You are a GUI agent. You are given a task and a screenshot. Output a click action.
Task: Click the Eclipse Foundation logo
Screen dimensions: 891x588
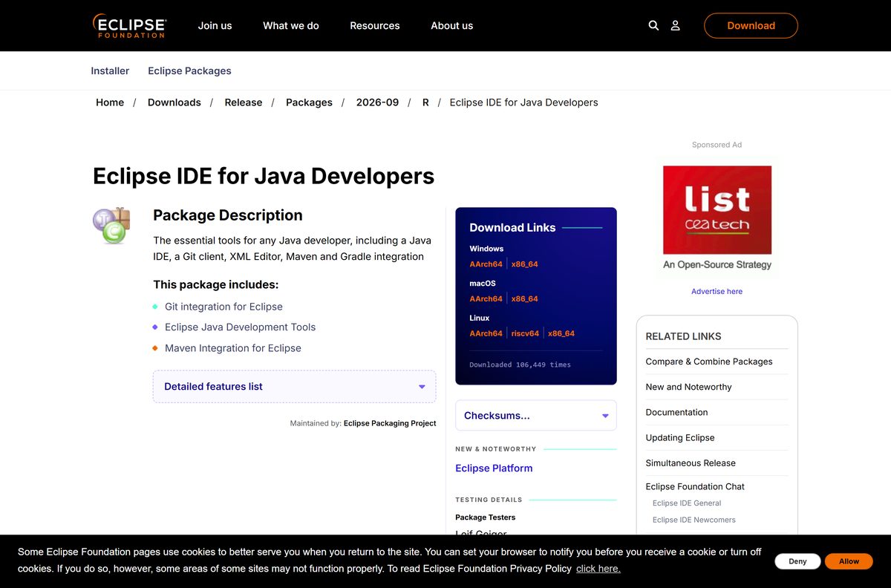click(129, 25)
